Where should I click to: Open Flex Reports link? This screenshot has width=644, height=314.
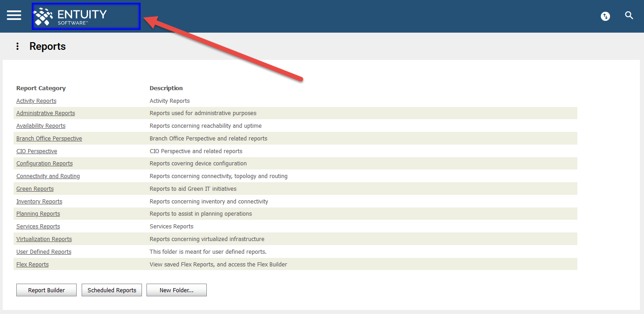(33, 265)
